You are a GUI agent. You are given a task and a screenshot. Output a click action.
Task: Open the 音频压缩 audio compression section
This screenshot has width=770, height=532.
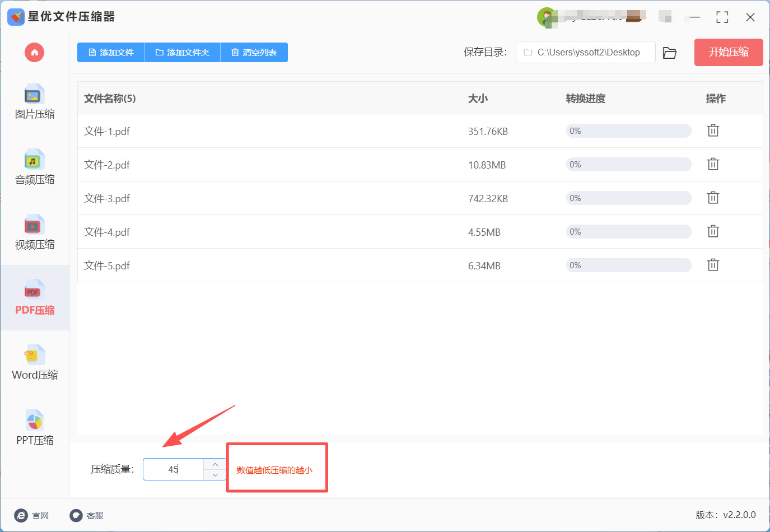click(35, 167)
